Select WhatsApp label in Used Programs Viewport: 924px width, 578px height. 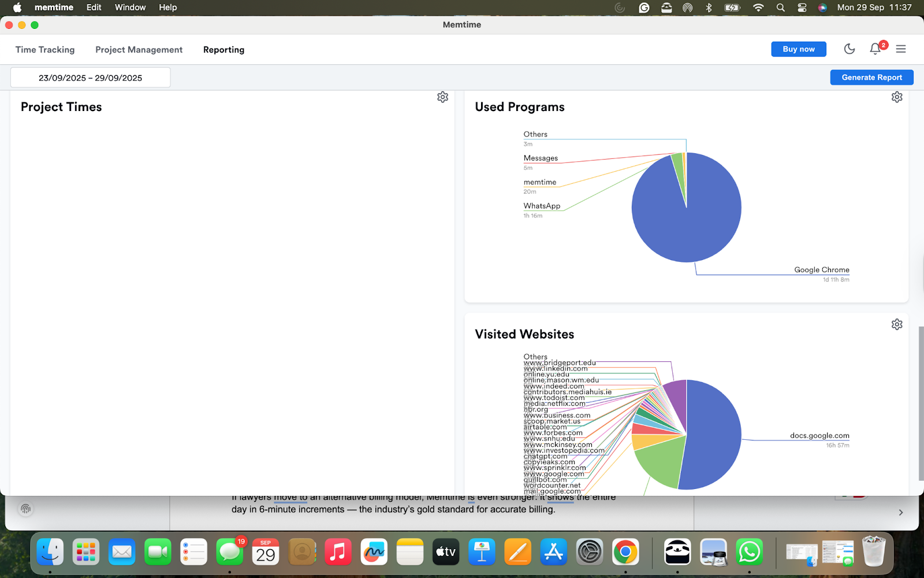click(x=542, y=206)
